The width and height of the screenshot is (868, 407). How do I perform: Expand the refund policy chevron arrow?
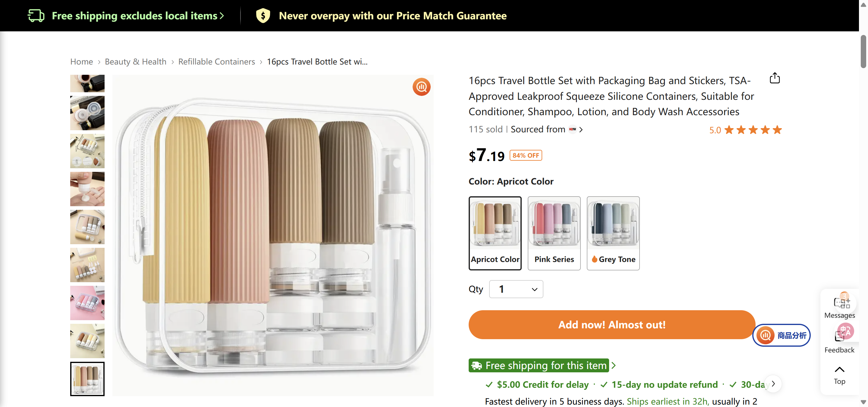(x=773, y=384)
